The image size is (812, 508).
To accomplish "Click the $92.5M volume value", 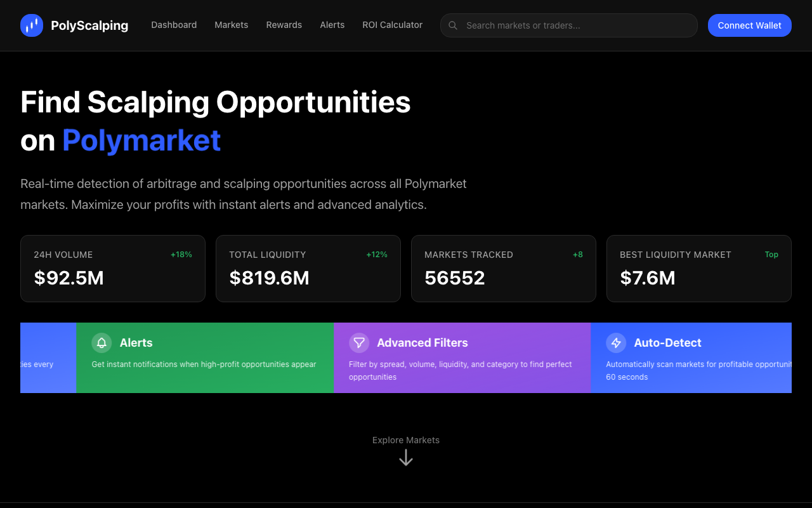I will (69, 278).
